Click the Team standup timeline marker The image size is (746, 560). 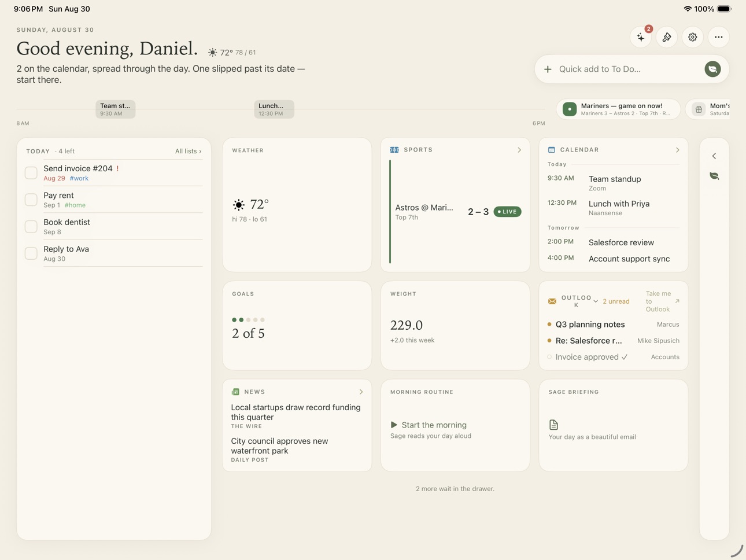coord(115,109)
